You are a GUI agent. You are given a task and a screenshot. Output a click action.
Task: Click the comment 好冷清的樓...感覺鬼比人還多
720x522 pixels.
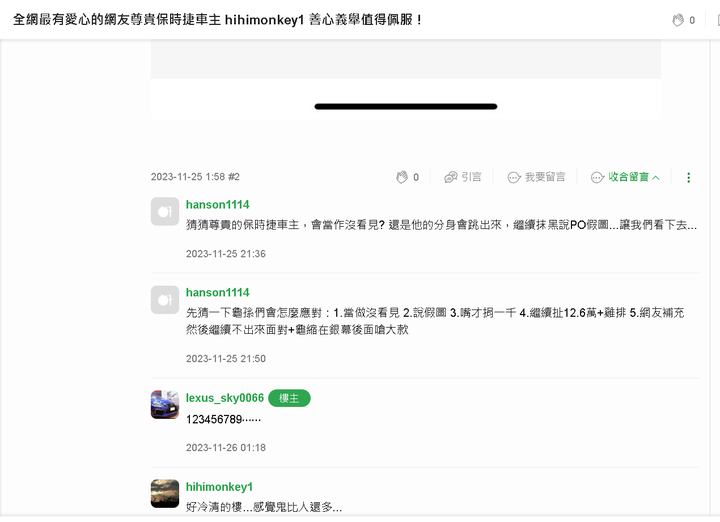(264, 507)
